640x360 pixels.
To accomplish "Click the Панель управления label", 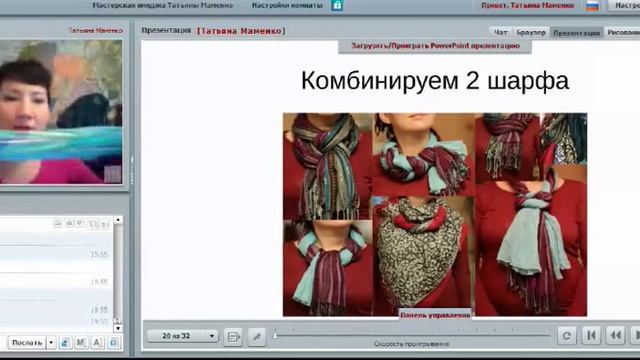I will click(435, 315).
